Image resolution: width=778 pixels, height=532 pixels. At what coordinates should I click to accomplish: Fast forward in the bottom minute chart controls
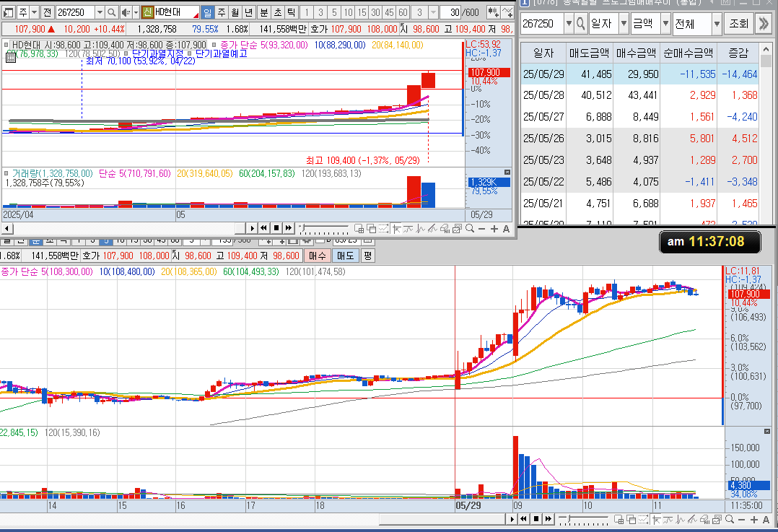coord(548,519)
